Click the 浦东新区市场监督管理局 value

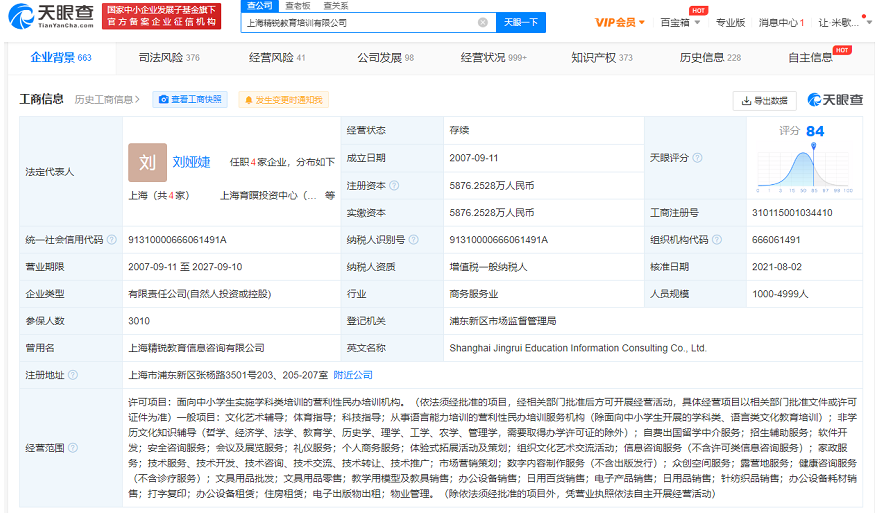(x=503, y=321)
